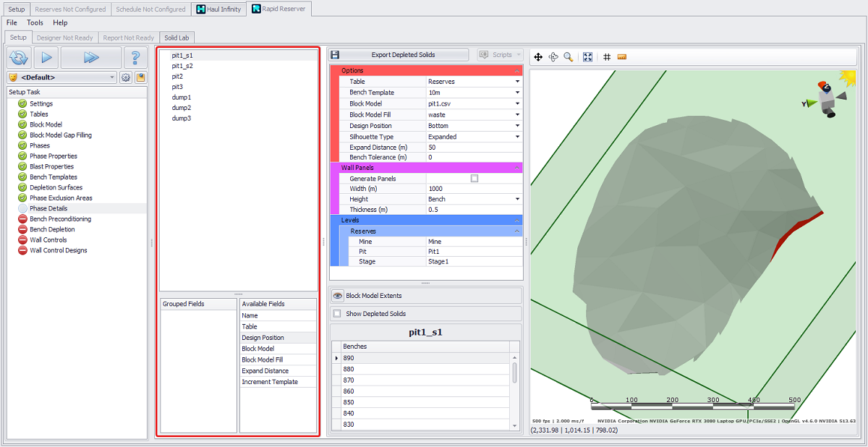Open the Tools menu

(35, 22)
